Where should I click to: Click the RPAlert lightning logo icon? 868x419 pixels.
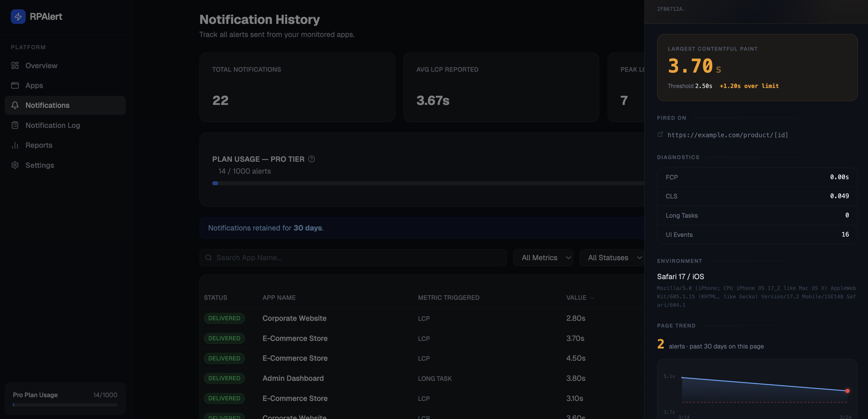tap(18, 17)
